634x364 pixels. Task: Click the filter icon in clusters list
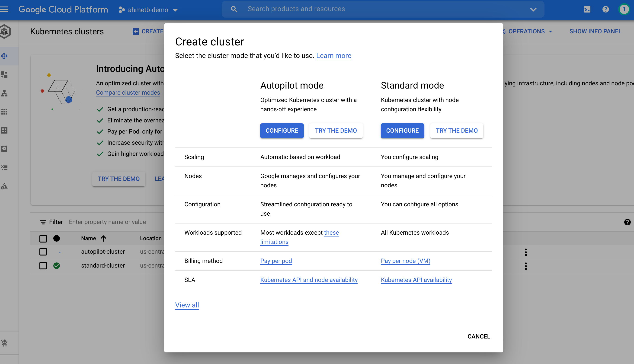[x=43, y=222]
